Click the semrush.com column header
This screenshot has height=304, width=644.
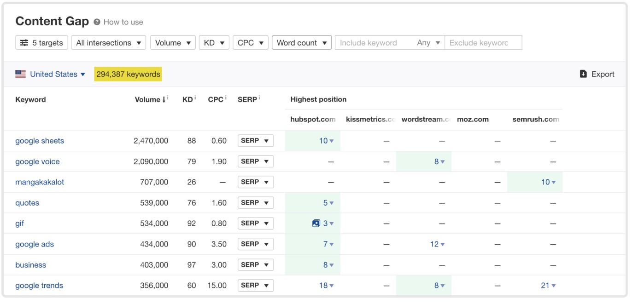point(536,119)
